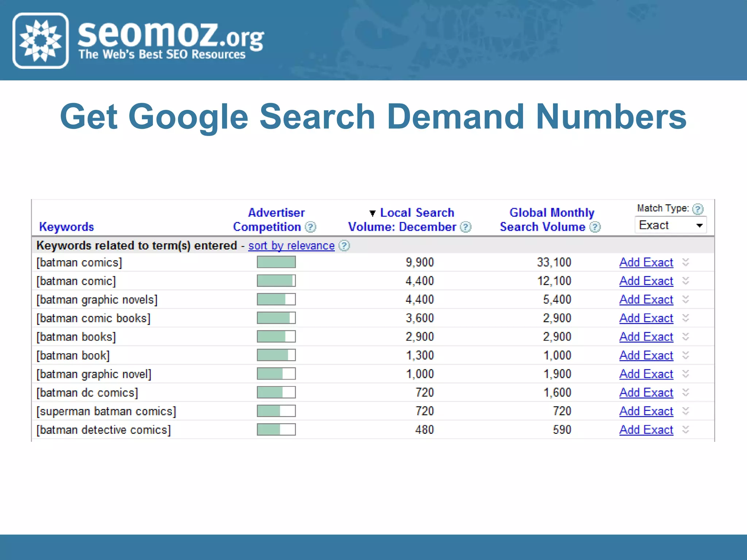The height and width of the screenshot is (560, 747).
Task: Select the [batman comic] keyword text
Action: coord(76,281)
